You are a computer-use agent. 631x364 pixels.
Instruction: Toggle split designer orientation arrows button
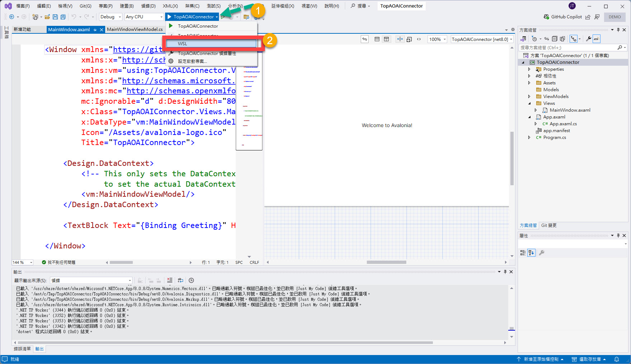[400, 39]
